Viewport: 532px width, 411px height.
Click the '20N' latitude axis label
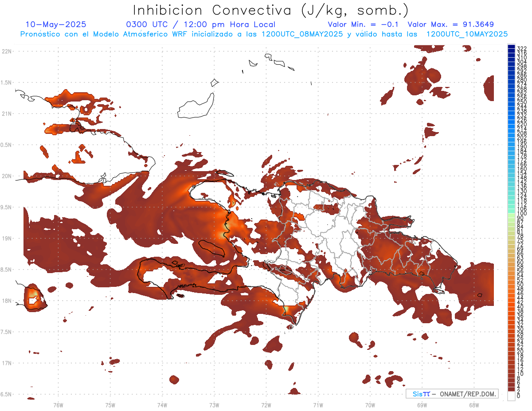(7, 176)
